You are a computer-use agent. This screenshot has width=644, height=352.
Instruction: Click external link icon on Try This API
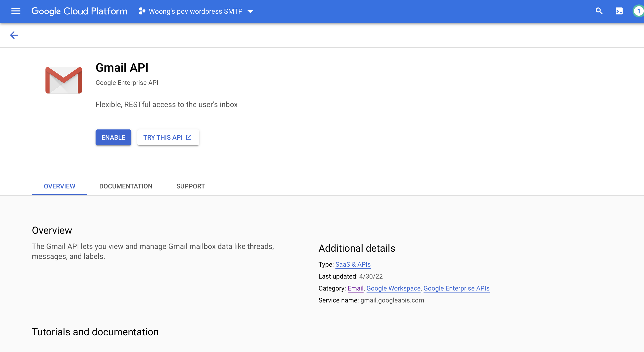[189, 137]
